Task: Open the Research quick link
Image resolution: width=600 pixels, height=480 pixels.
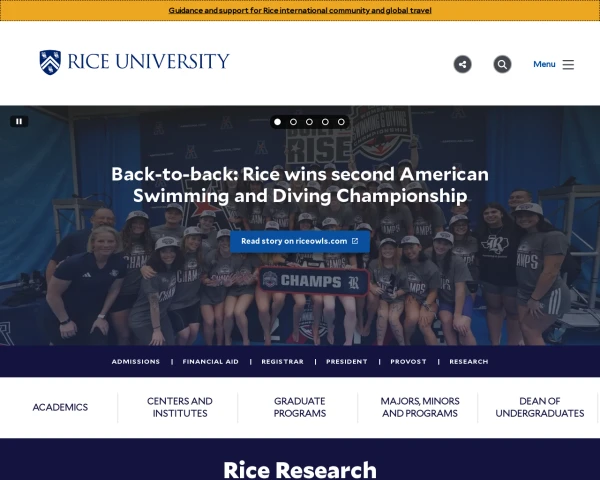Action: tap(469, 361)
